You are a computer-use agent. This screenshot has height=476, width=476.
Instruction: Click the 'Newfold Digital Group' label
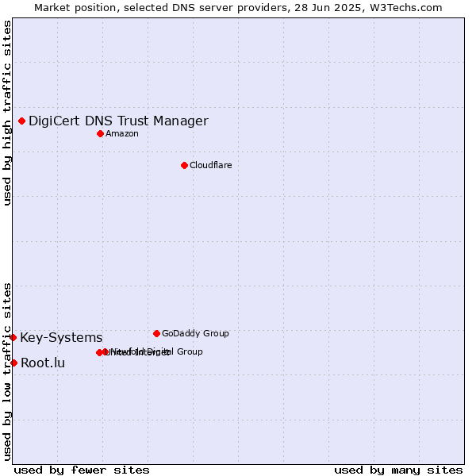point(155,351)
